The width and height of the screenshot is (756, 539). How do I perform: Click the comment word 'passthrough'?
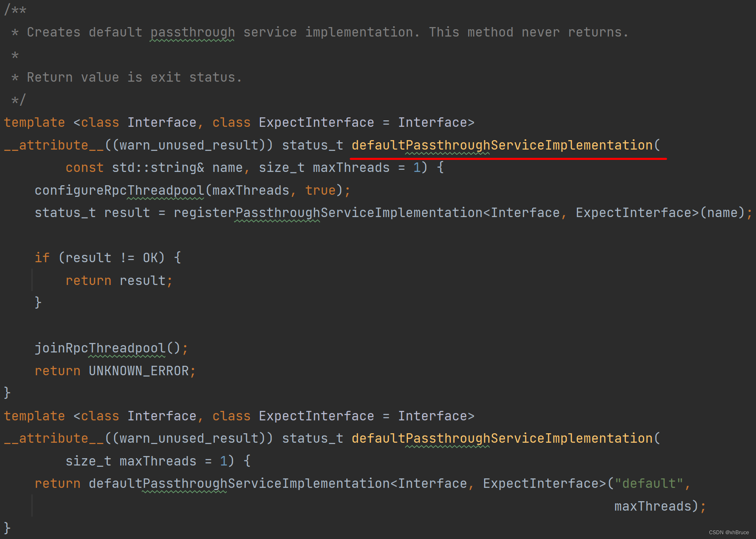click(x=193, y=32)
